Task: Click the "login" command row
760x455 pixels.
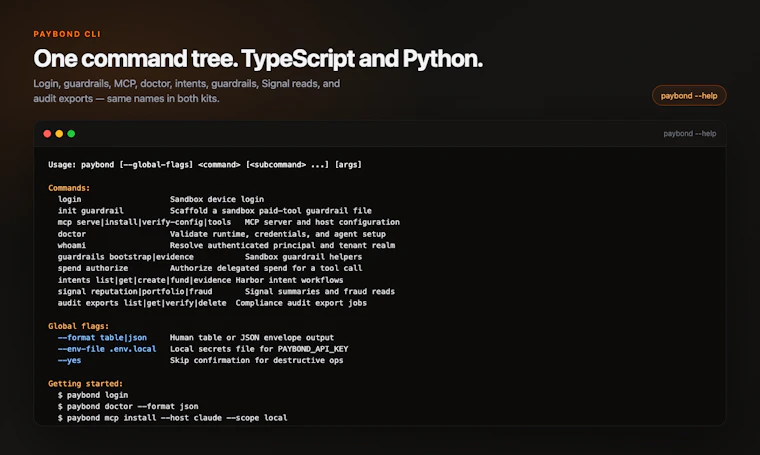Action: tap(161, 199)
